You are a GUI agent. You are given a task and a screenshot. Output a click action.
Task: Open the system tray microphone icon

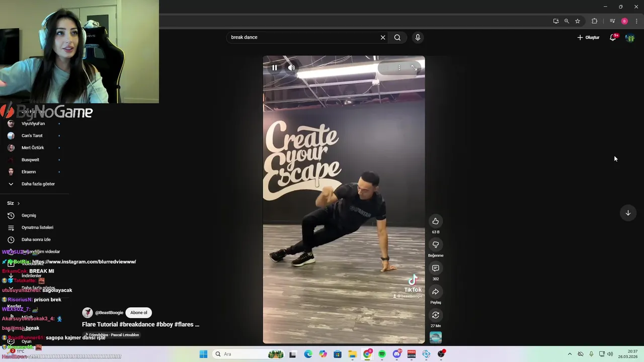tap(591, 354)
